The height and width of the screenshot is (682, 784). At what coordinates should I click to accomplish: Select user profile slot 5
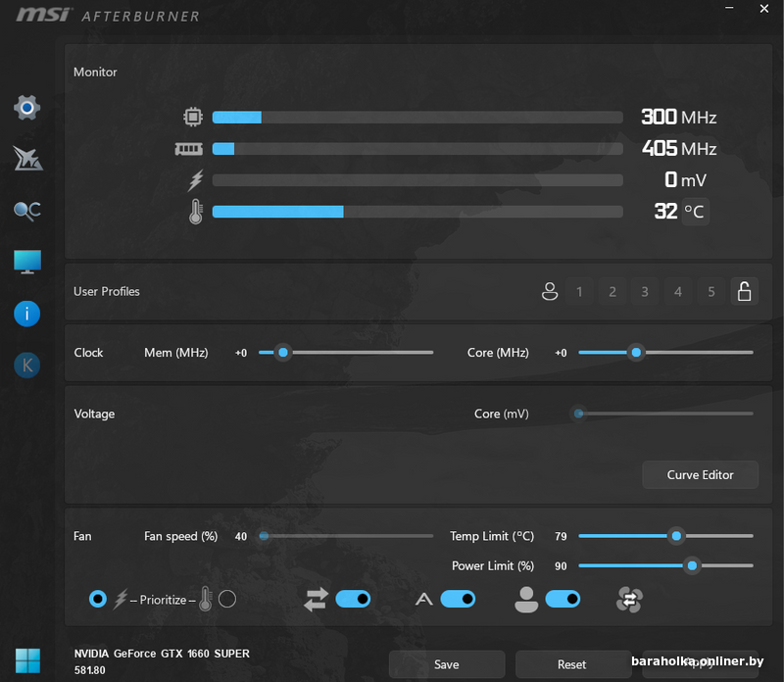coord(711,291)
